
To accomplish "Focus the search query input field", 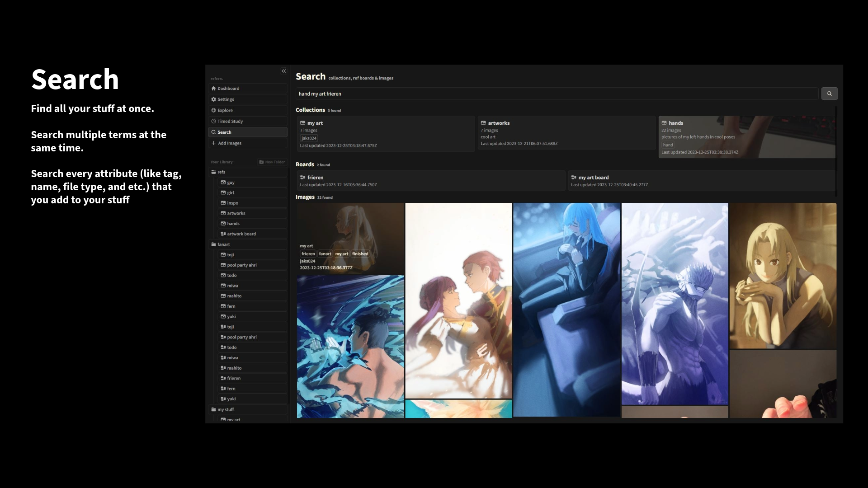I will (x=557, y=94).
